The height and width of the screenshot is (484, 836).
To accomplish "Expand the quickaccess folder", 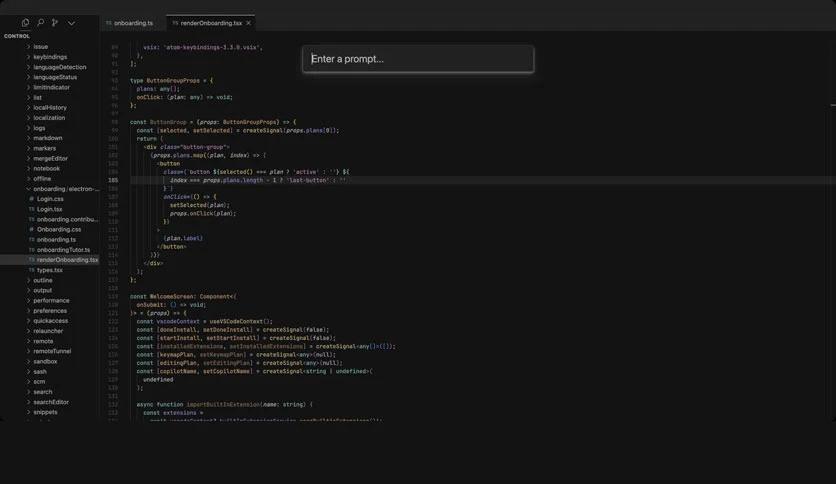I will pyautogui.click(x=50, y=320).
